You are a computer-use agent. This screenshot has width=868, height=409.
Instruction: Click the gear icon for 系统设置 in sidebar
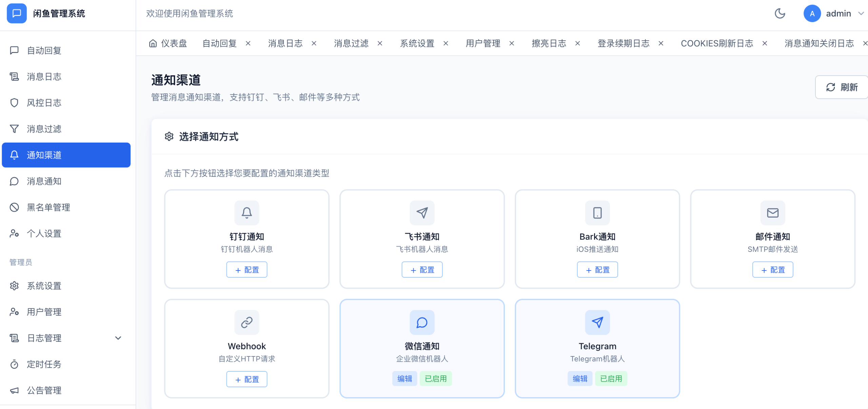tap(14, 285)
